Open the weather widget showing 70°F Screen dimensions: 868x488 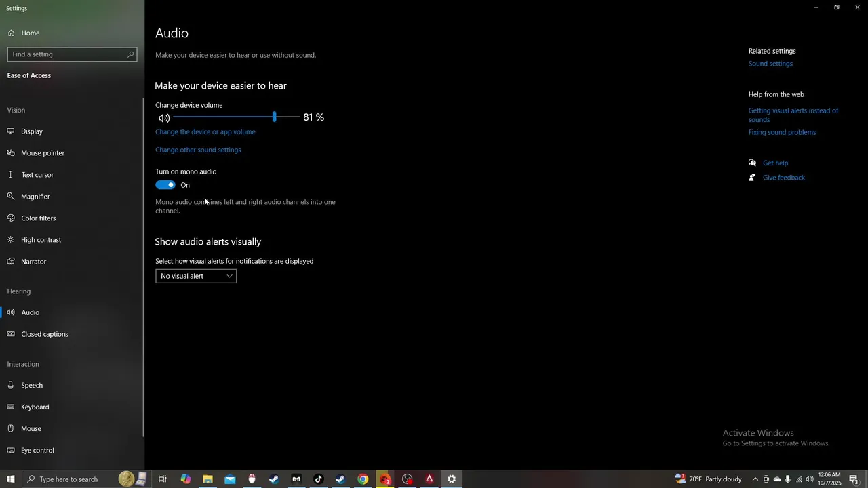pyautogui.click(x=708, y=479)
